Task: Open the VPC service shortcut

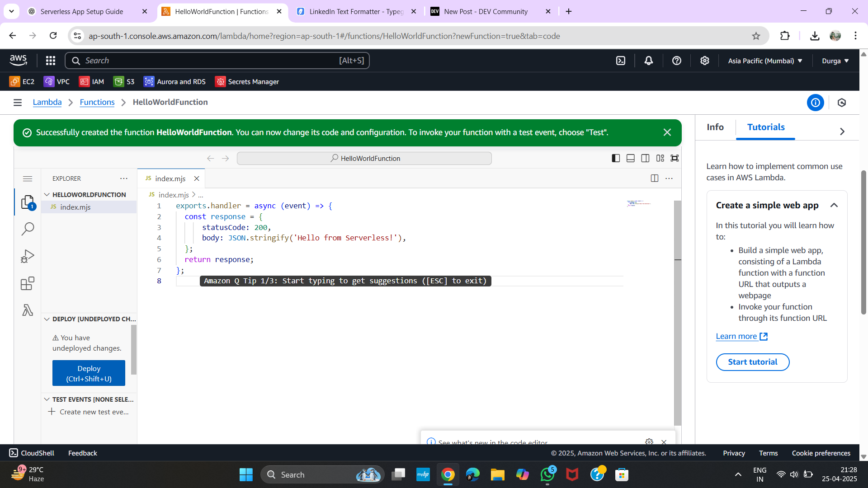Action: (57, 82)
